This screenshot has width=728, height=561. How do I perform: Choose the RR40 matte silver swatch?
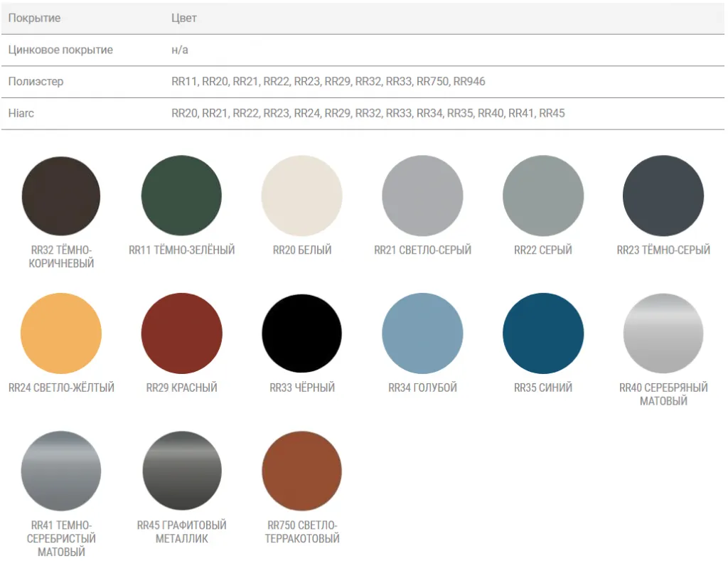pyautogui.click(x=663, y=333)
